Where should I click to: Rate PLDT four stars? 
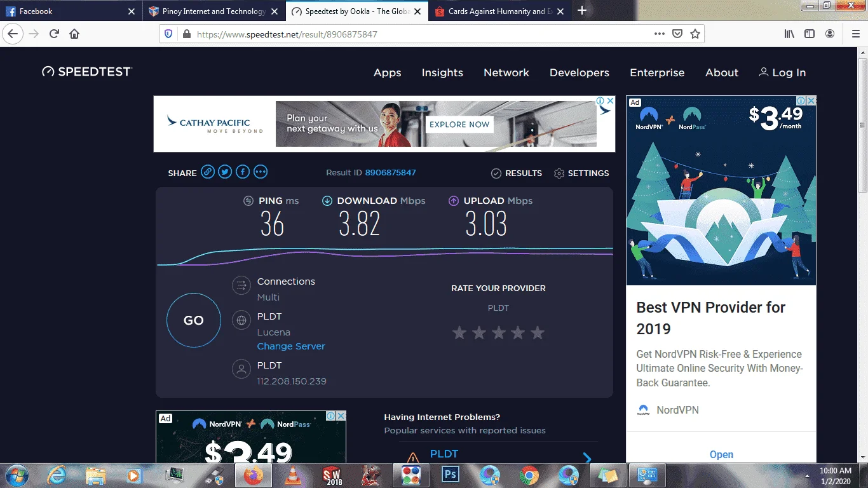[x=518, y=332]
